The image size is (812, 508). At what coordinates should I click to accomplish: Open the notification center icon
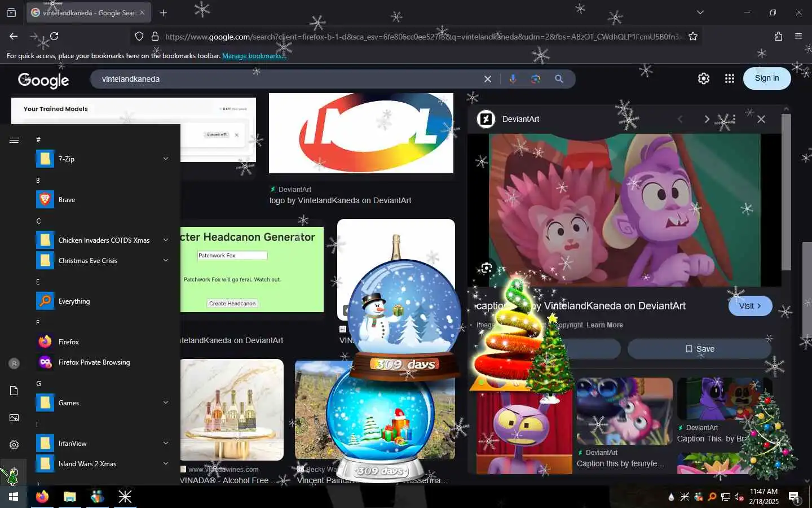795,497
